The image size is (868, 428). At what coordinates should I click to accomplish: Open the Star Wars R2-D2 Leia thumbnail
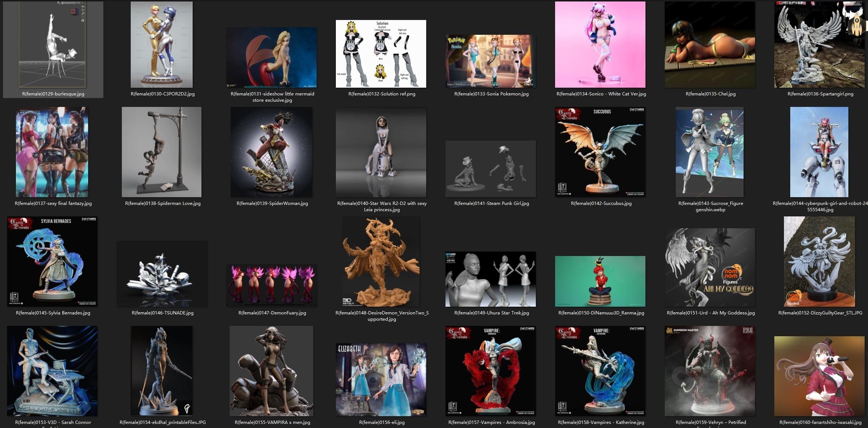click(381, 152)
